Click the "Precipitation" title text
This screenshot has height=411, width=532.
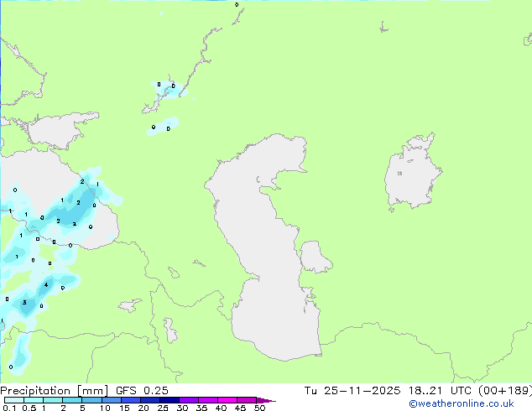[35, 391]
